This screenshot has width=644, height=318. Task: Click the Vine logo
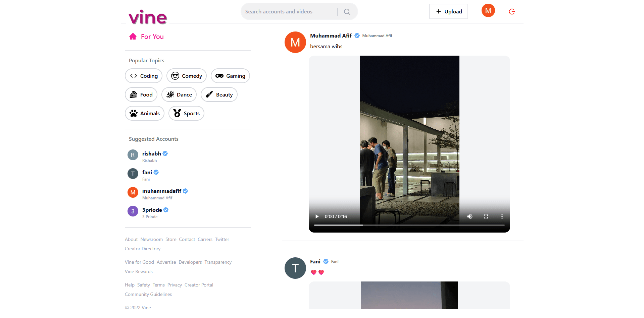[x=147, y=17]
